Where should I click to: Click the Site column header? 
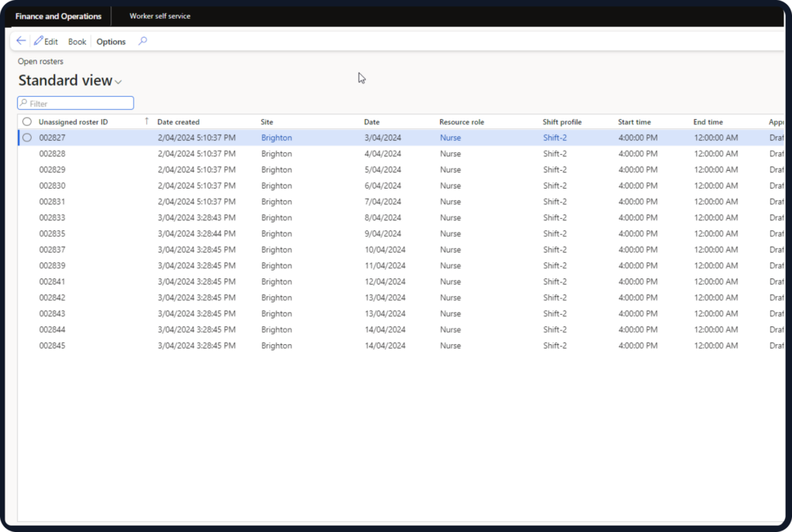(267, 121)
